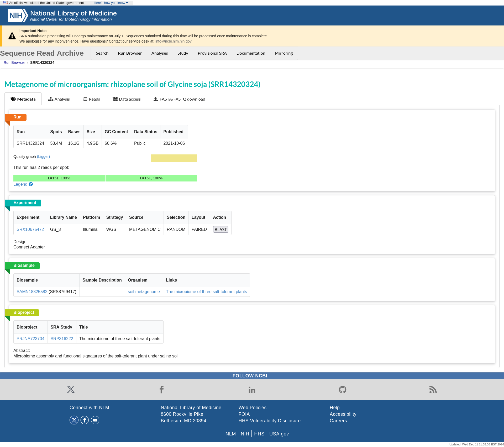This screenshot has height=447, width=504.
Task: Open bioproject PRJNA723704 link
Action: (30, 339)
